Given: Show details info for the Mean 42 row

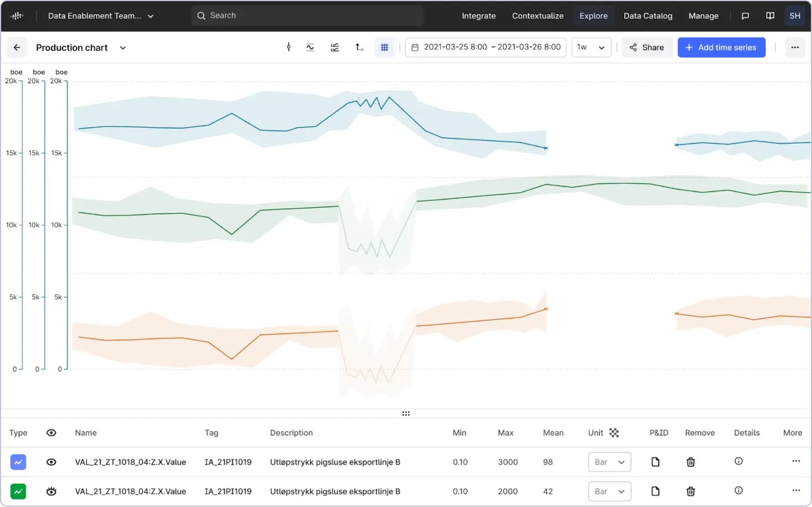Looking at the screenshot, I should pyautogui.click(x=739, y=491).
